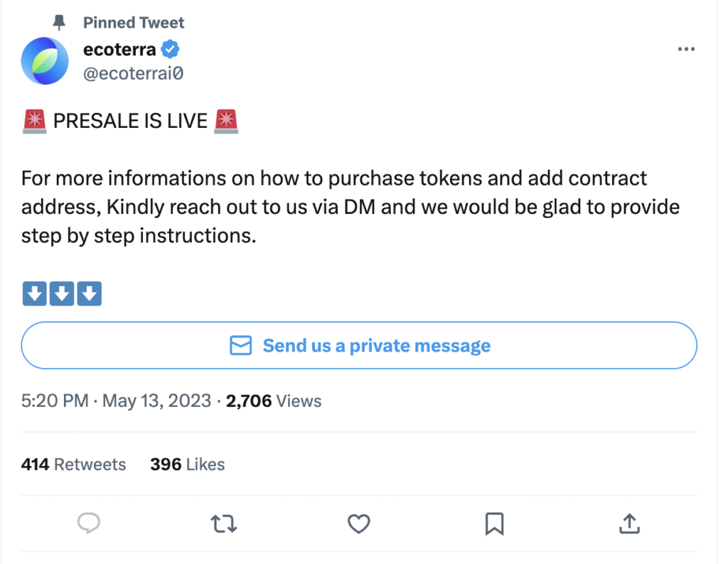728x564 pixels.
Task: Like the tweet with the heart icon
Action: coord(359,524)
